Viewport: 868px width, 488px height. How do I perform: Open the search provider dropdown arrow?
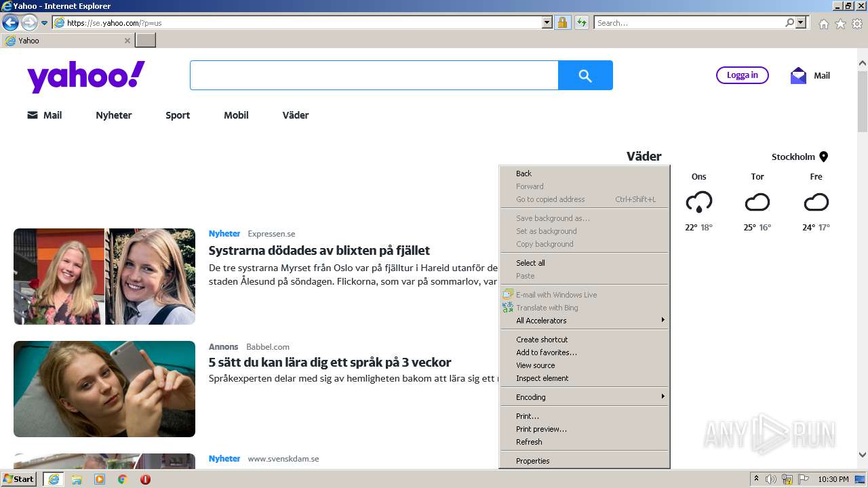click(801, 22)
